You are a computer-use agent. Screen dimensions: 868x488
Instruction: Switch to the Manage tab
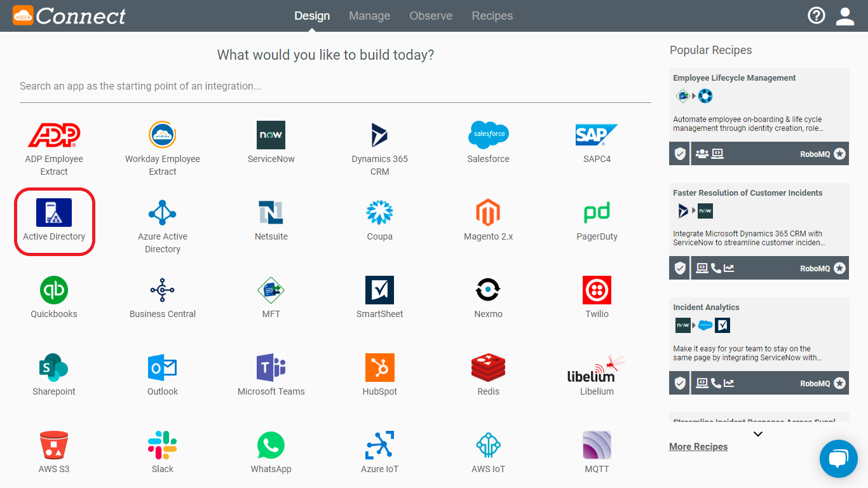click(370, 16)
